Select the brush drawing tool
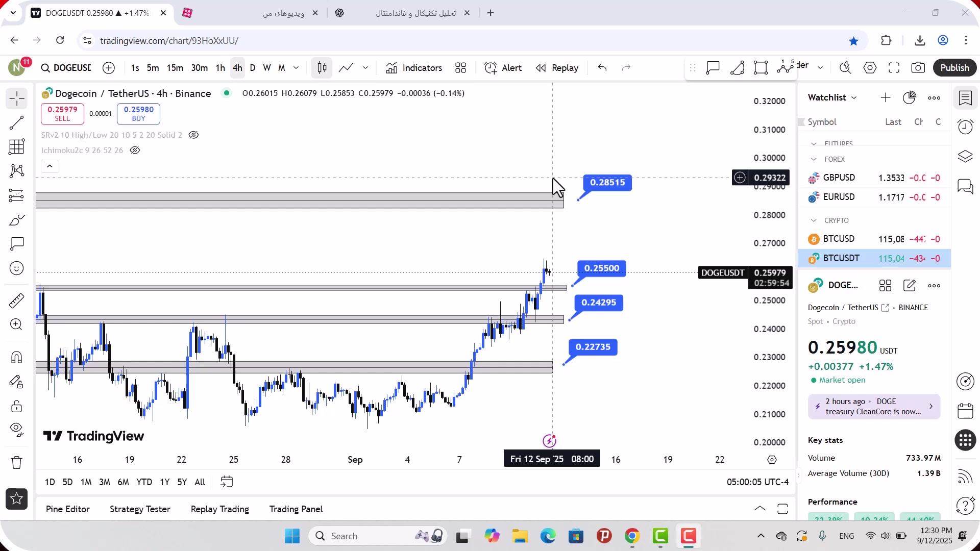 (17, 220)
